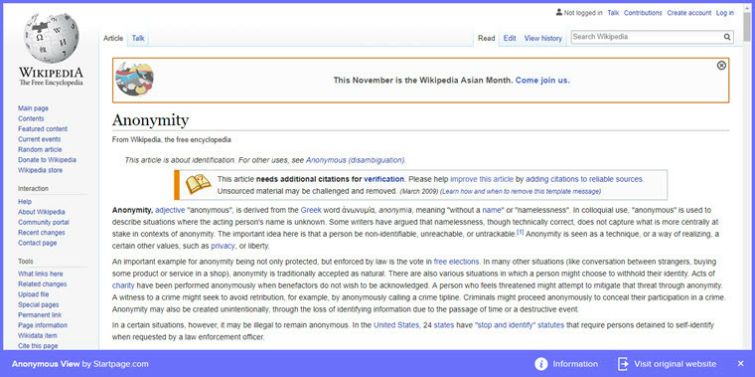The image size is (755, 377).
Task: Click the Create account link
Action: click(x=689, y=13)
